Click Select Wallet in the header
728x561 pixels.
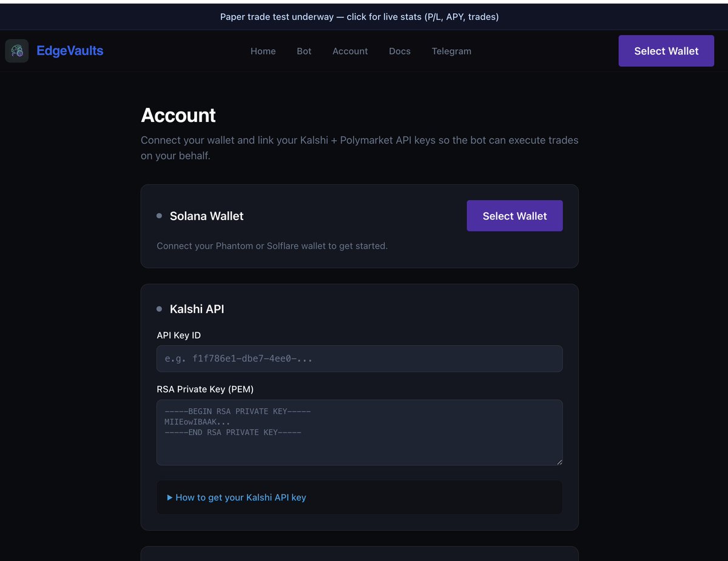coord(666,51)
